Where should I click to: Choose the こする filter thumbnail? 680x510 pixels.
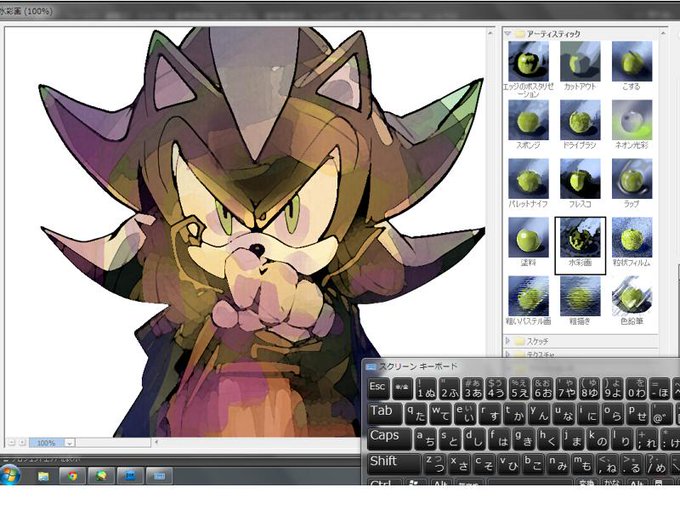pyautogui.click(x=632, y=61)
